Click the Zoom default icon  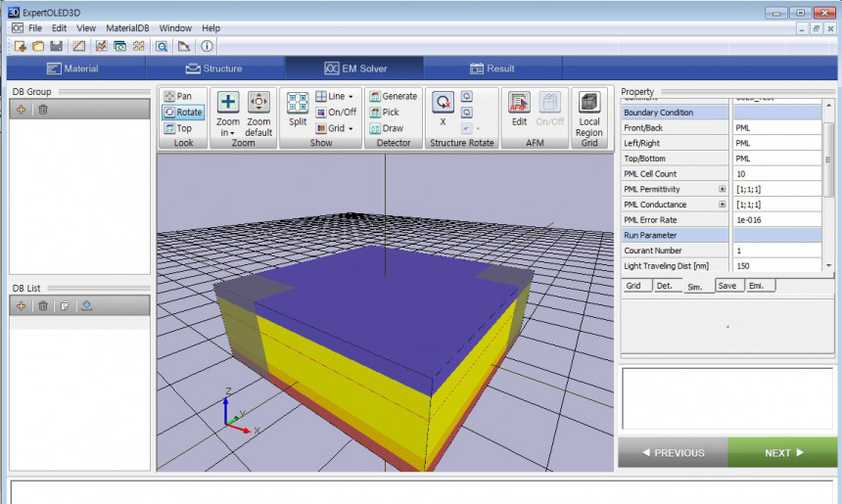[258, 102]
